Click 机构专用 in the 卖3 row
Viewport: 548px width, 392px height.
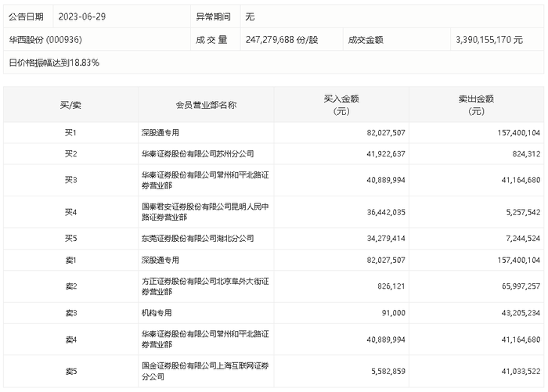[x=157, y=313]
